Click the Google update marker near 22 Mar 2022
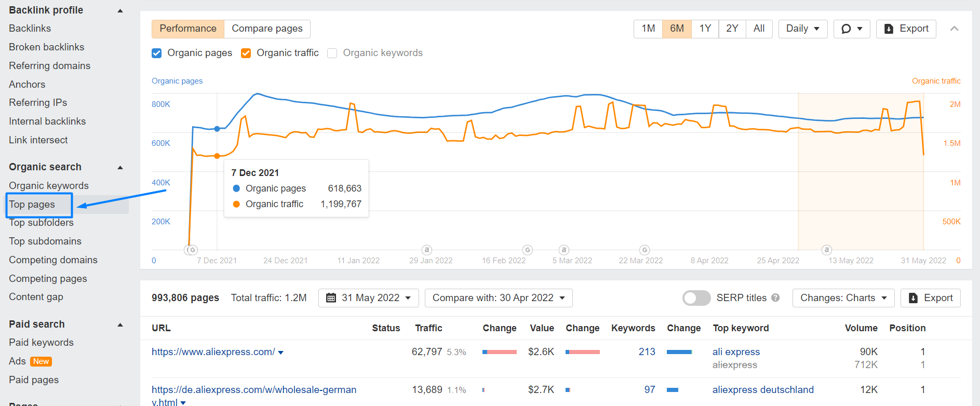Viewport: 980px width, 406px height. (645, 250)
